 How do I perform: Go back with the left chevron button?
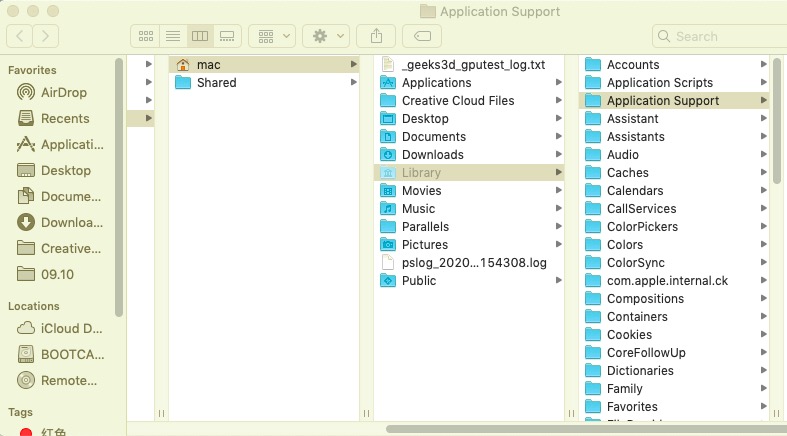(x=20, y=36)
